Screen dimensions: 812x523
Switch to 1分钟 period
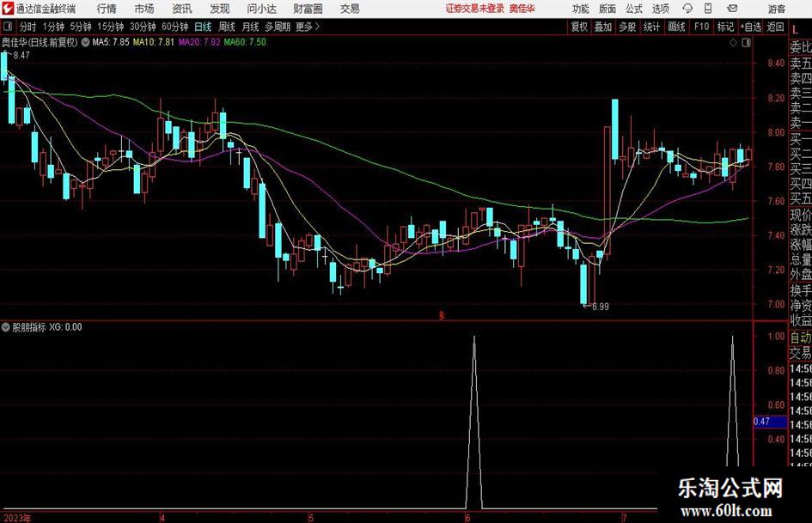coord(52,27)
